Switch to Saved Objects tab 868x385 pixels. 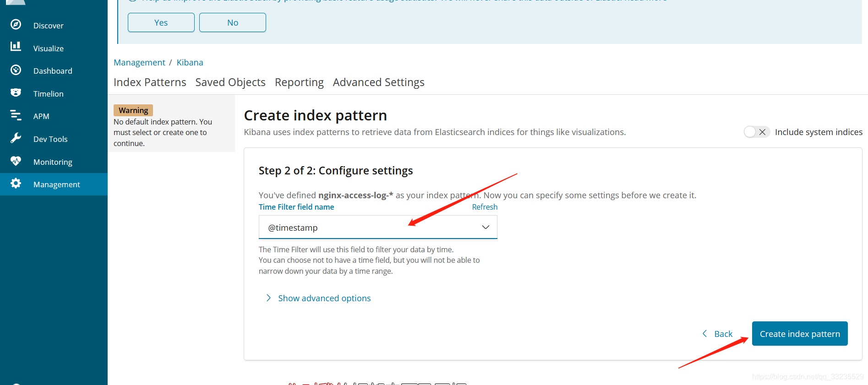[230, 82]
